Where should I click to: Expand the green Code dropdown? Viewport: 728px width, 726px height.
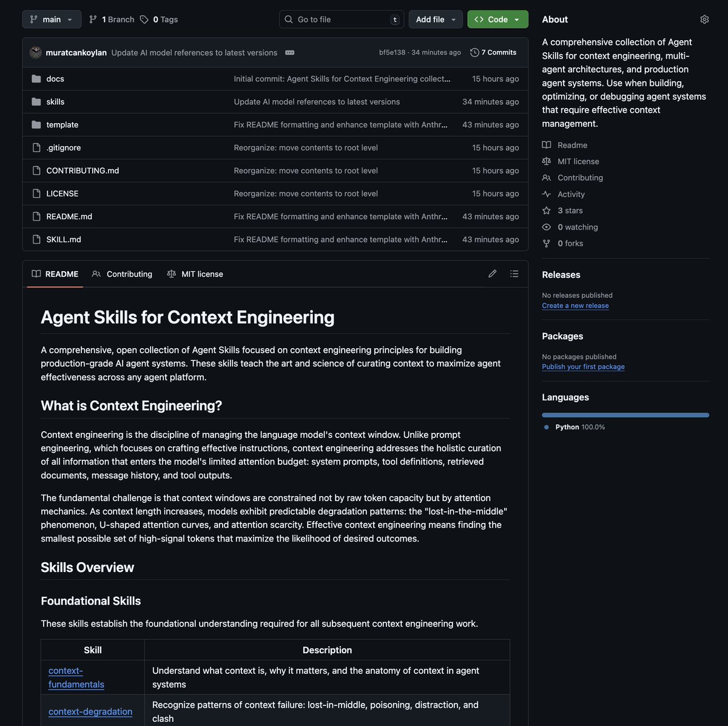point(497,19)
